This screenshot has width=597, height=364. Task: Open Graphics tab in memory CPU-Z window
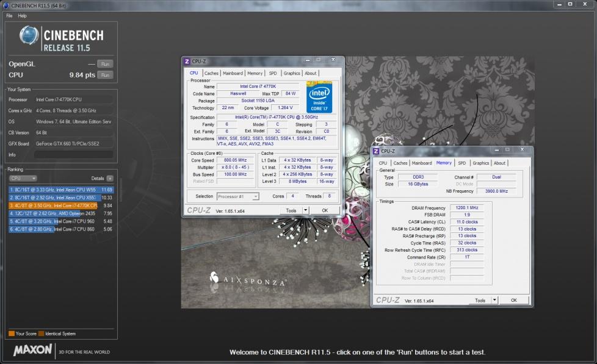pyautogui.click(x=481, y=163)
